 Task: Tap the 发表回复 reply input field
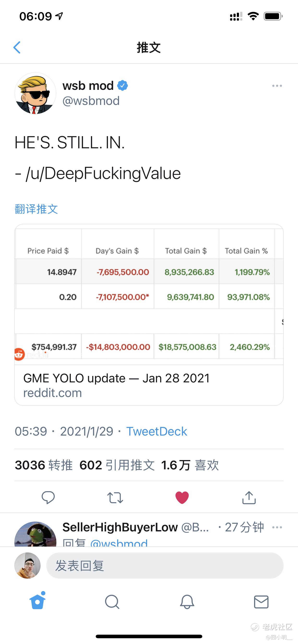pyautogui.click(x=165, y=565)
